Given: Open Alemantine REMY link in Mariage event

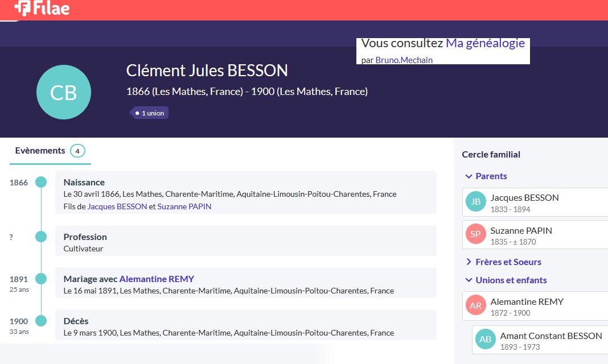Looking at the screenshot, I should pyautogui.click(x=157, y=279).
